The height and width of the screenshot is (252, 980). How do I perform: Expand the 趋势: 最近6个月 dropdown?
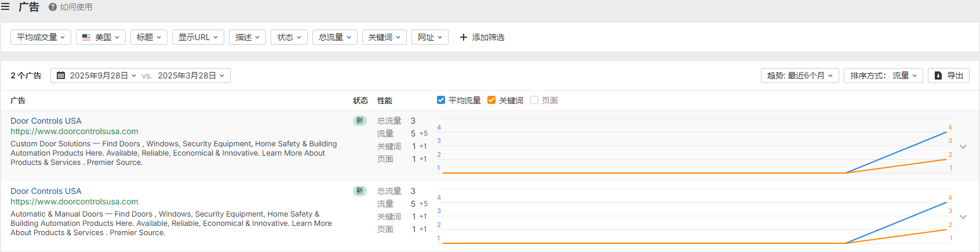click(x=799, y=75)
